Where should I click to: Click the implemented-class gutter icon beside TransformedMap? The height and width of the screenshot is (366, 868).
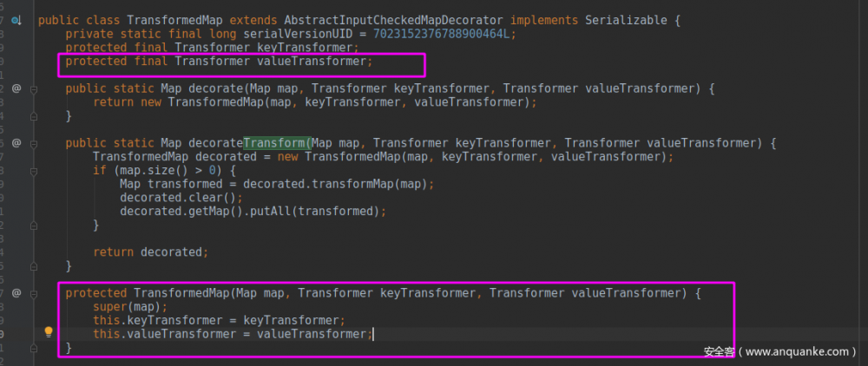pos(16,21)
